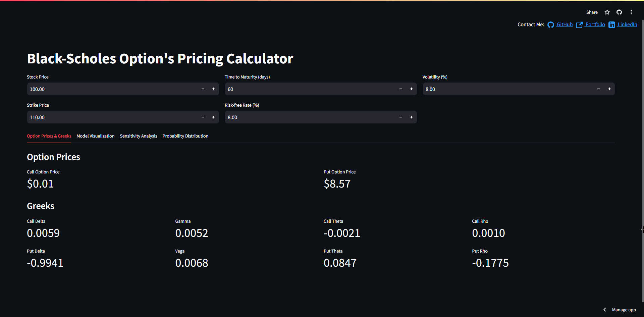This screenshot has height=317, width=644.
Task: Decrease Volatility with the minus stepper
Action: [x=599, y=89]
